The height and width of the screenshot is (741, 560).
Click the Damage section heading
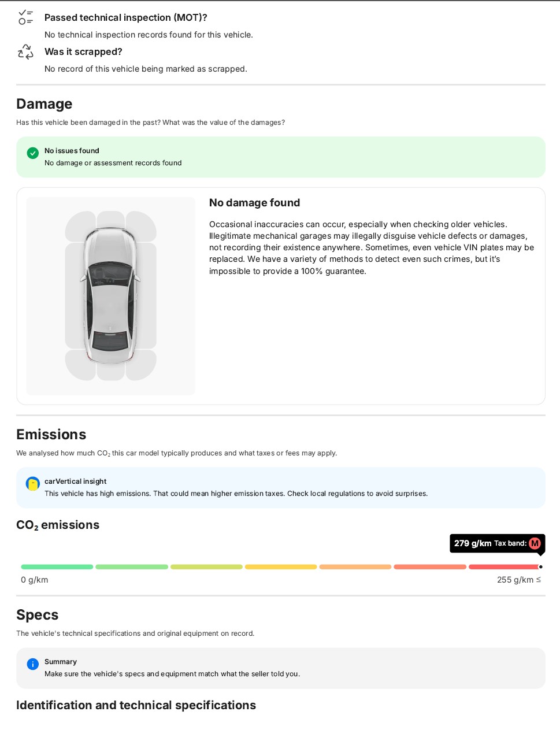point(44,104)
